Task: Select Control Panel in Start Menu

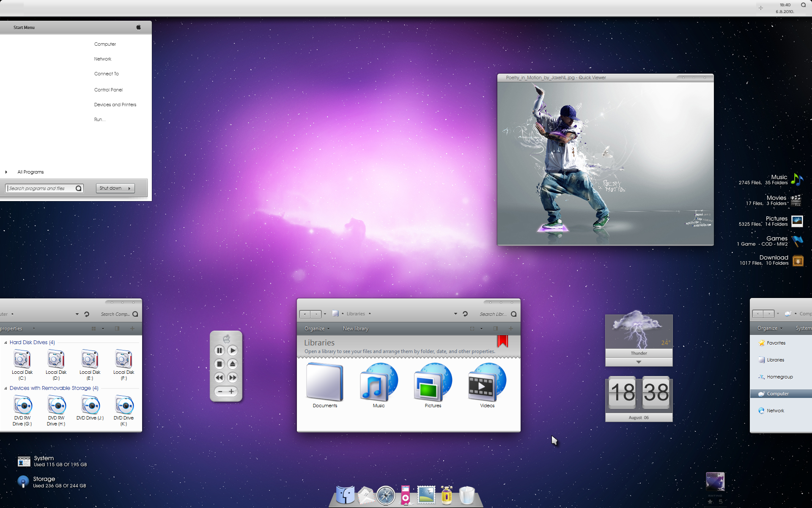Action: coord(108,90)
